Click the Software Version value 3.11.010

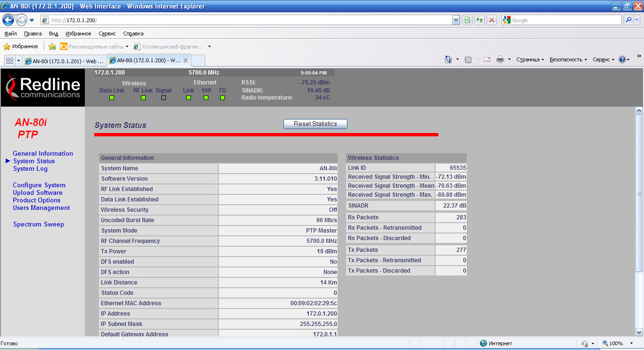point(326,179)
